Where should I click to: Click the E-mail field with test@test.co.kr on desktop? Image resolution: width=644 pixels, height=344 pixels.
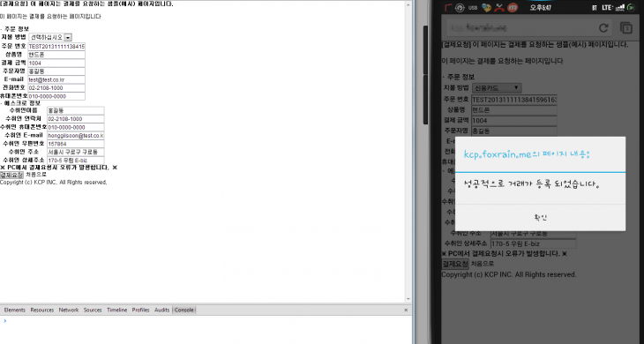56,79
